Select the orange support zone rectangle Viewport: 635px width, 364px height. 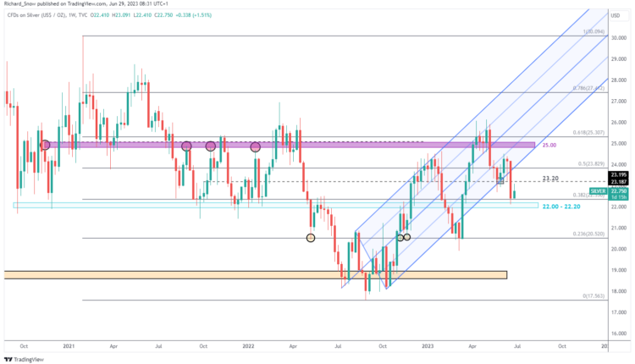click(254, 274)
